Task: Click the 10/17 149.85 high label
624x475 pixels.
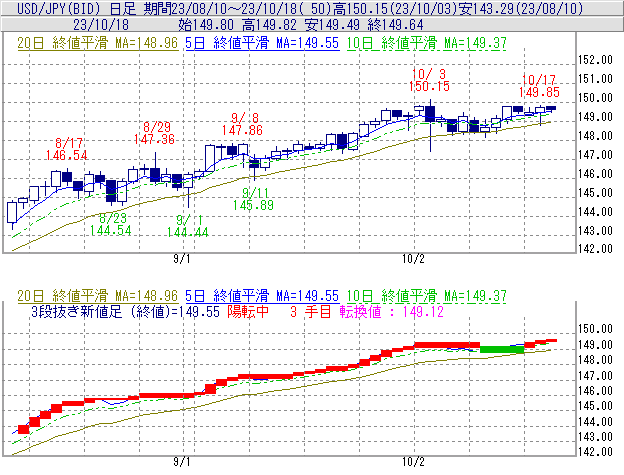Action: [539, 86]
